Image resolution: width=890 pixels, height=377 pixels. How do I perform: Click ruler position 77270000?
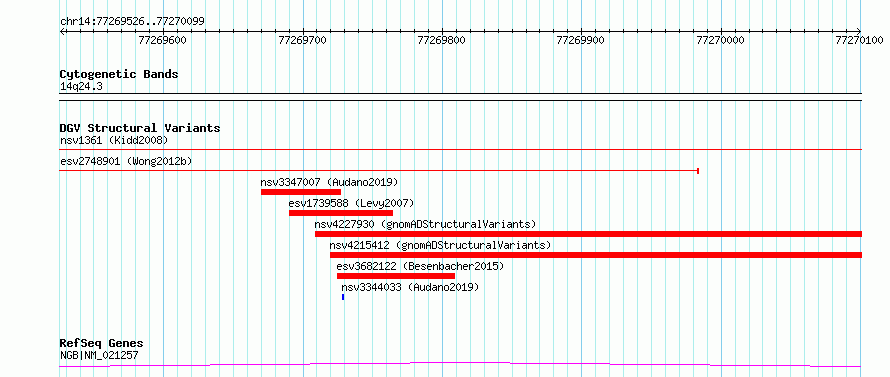720,40
